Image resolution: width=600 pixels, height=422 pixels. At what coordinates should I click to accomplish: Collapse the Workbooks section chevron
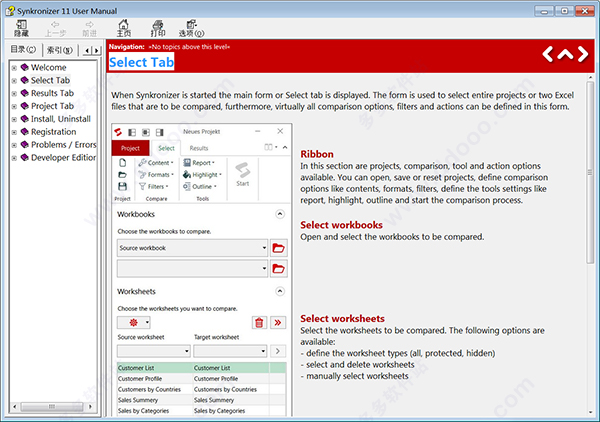pyautogui.click(x=280, y=214)
